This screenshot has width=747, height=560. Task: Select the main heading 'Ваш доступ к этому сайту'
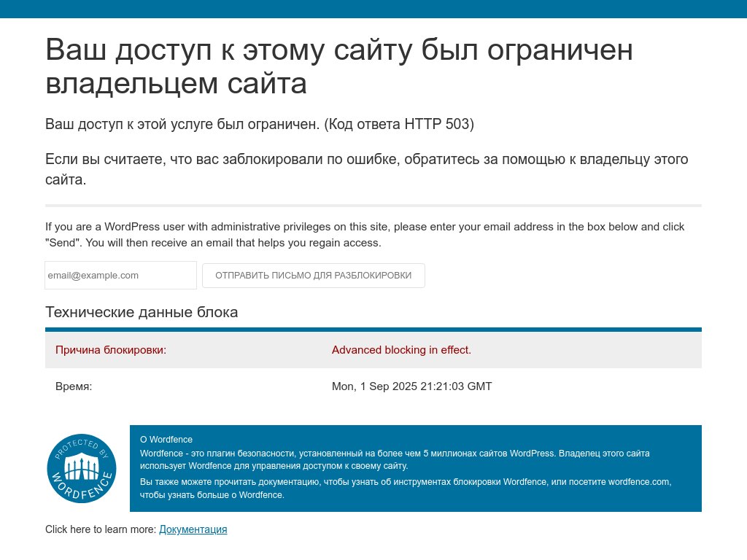338,66
